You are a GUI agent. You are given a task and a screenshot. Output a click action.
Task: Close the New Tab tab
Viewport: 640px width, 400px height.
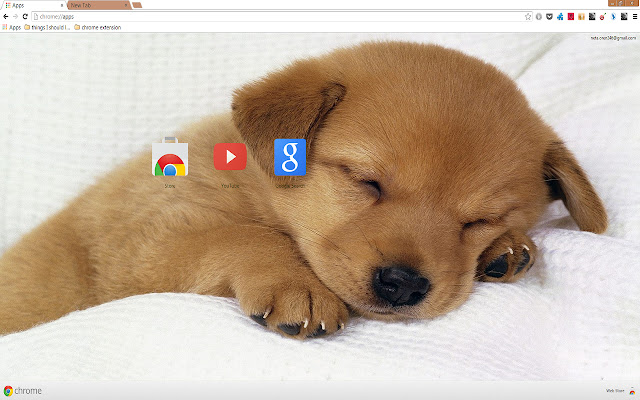pos(126,5)
